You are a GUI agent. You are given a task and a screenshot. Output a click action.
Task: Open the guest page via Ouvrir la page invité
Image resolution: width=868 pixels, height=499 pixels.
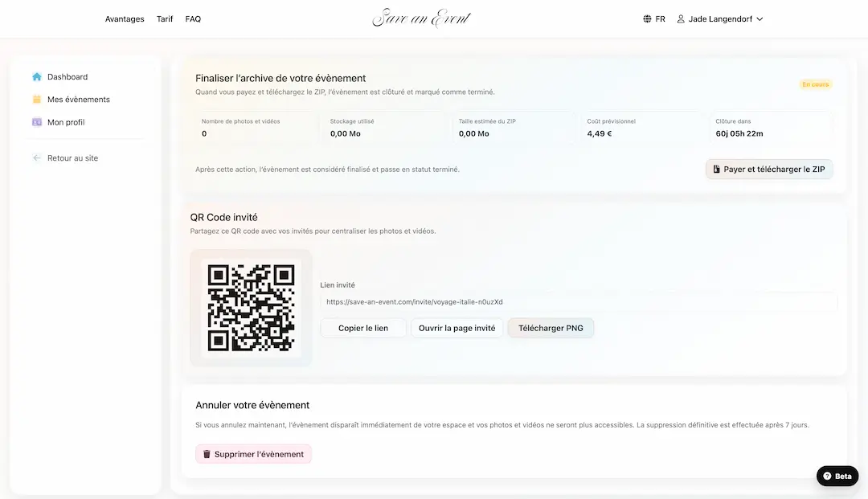tap(457, 327)
